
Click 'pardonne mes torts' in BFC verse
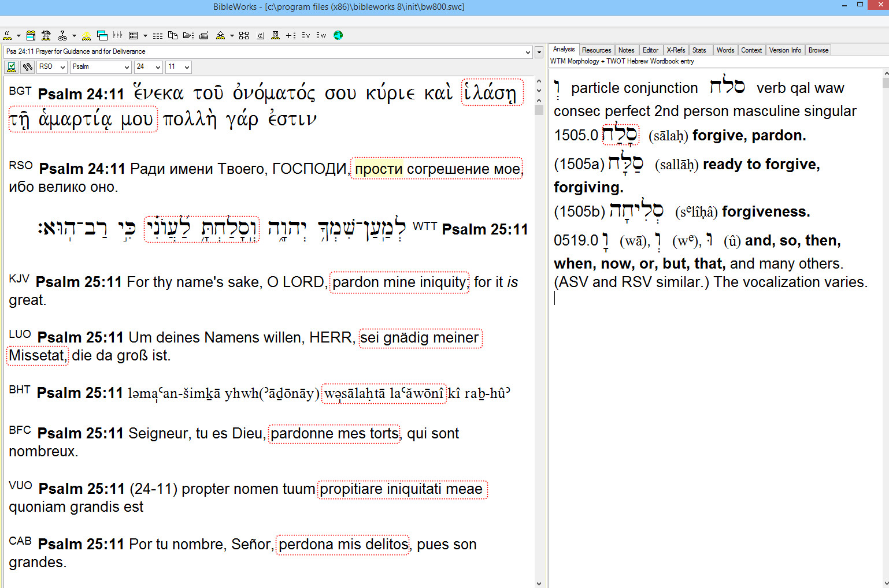[335, 433]
